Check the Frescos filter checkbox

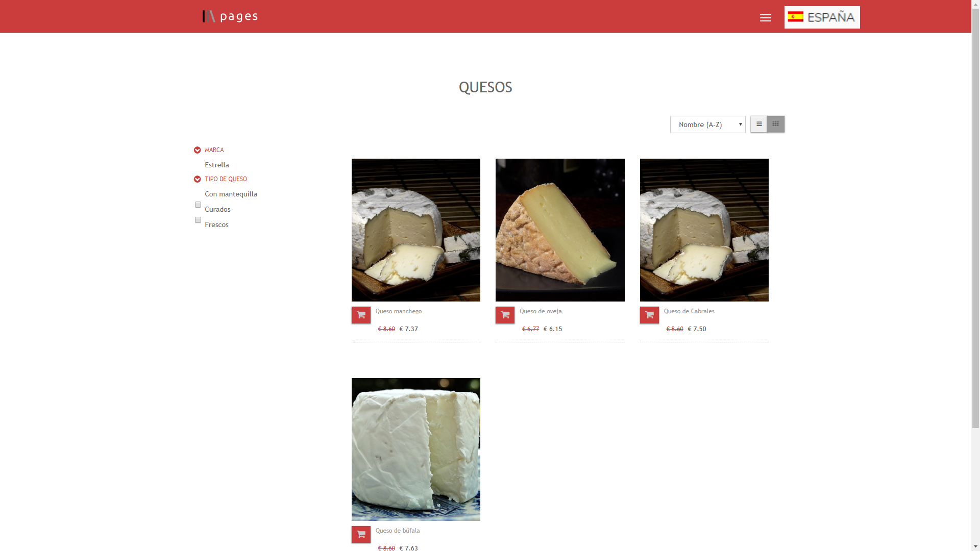[x=198, y=220]
